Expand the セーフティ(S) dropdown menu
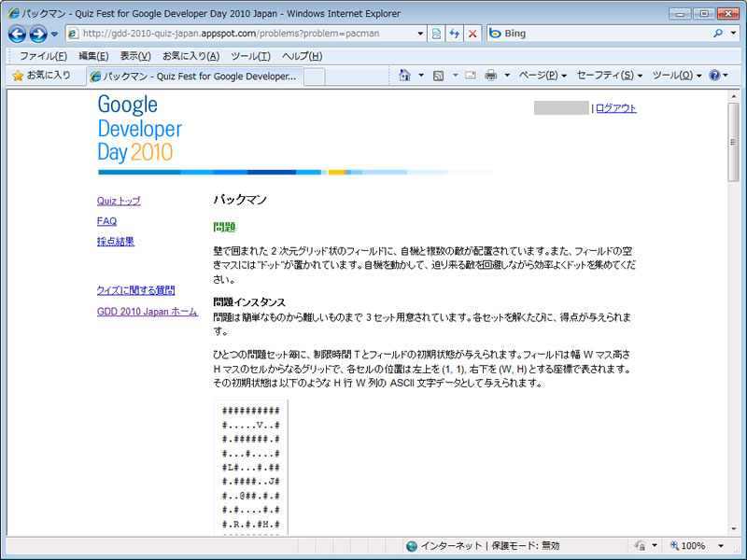Viewport: 747px width, 560px height. [x=609, y=76]
